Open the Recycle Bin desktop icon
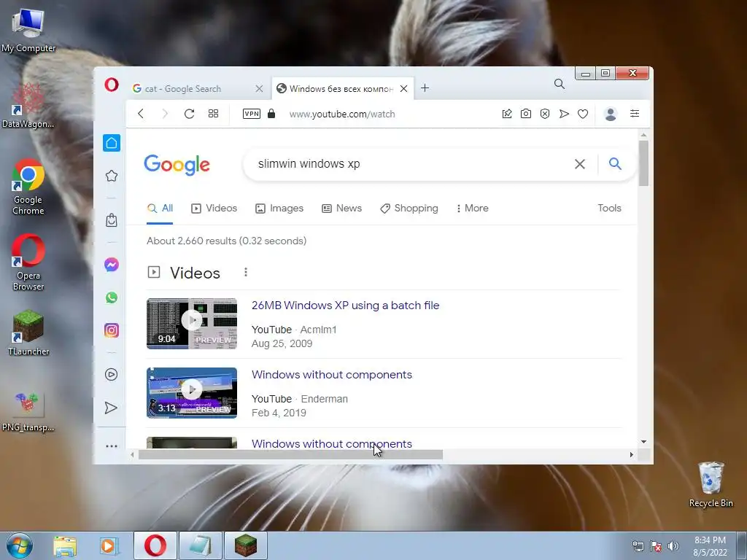Viewport: 747px width, 560px height. [711, 484]
